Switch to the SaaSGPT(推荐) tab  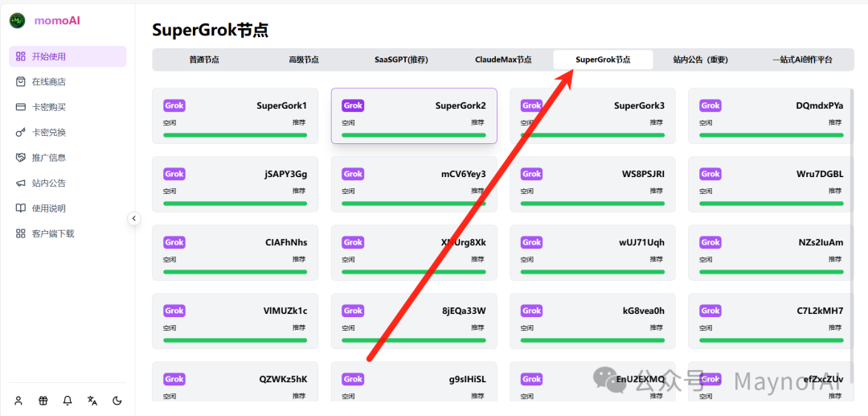[x=403, y=60]
